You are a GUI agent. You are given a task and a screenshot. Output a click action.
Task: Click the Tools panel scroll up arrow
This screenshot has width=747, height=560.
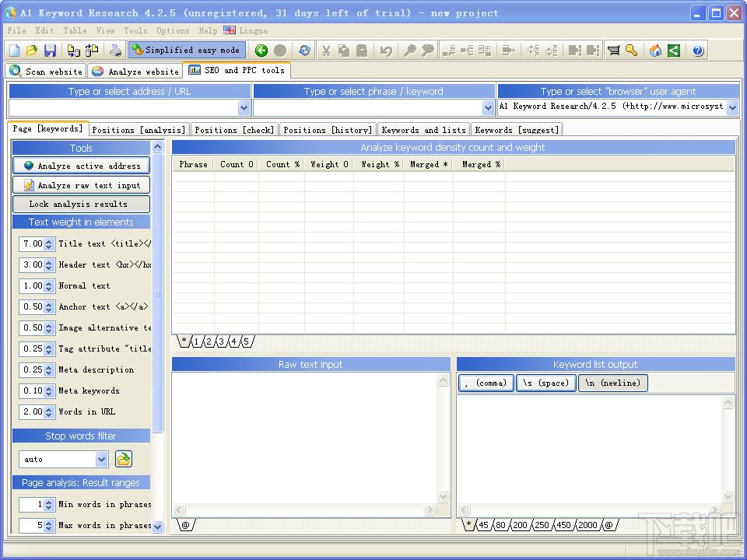tap(157, 147)
